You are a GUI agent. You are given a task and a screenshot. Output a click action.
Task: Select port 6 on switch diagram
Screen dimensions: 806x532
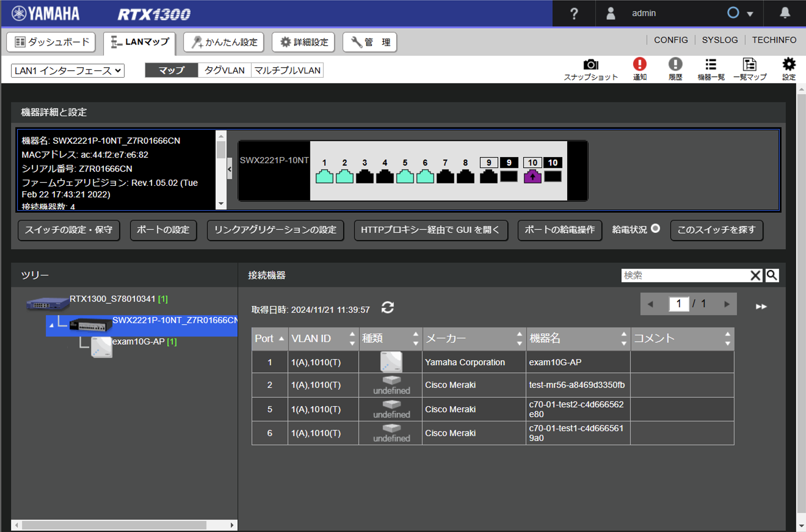coord(425,176)
